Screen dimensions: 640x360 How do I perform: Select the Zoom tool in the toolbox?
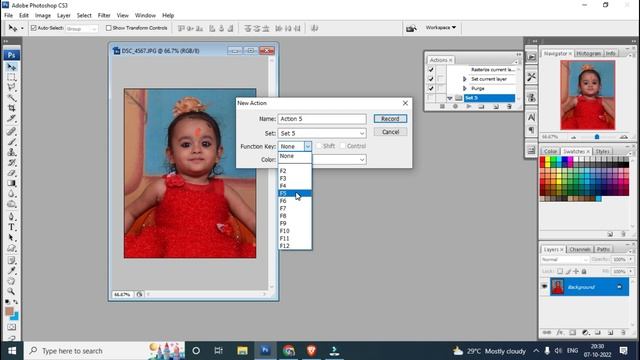(x=11, y=291)
